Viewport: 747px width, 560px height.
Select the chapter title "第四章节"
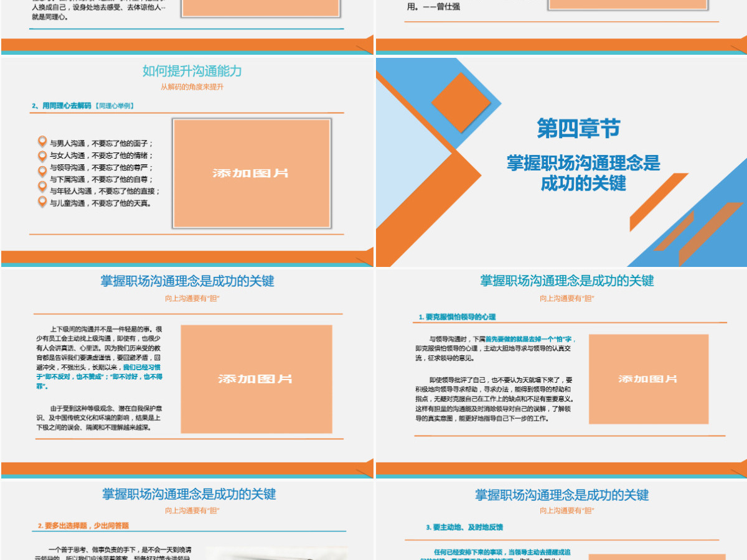579,129
